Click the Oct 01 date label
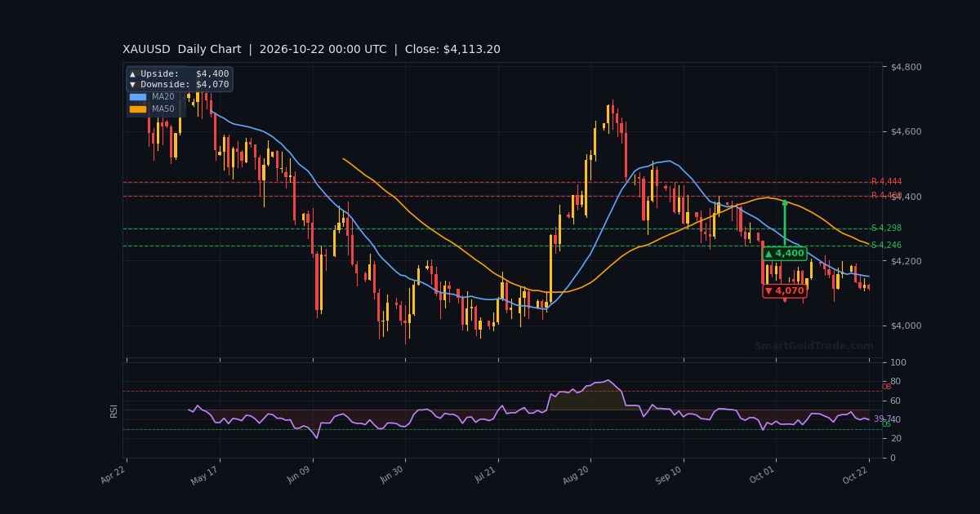 click(764, 475)
